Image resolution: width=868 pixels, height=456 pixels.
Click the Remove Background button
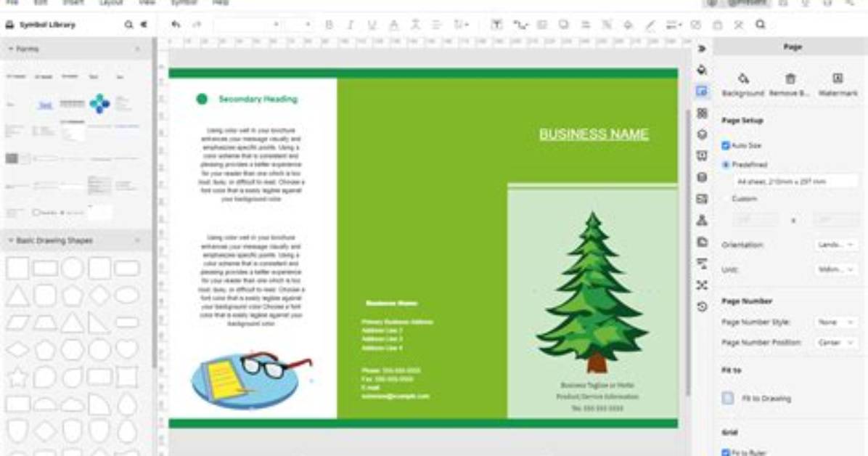790,85
